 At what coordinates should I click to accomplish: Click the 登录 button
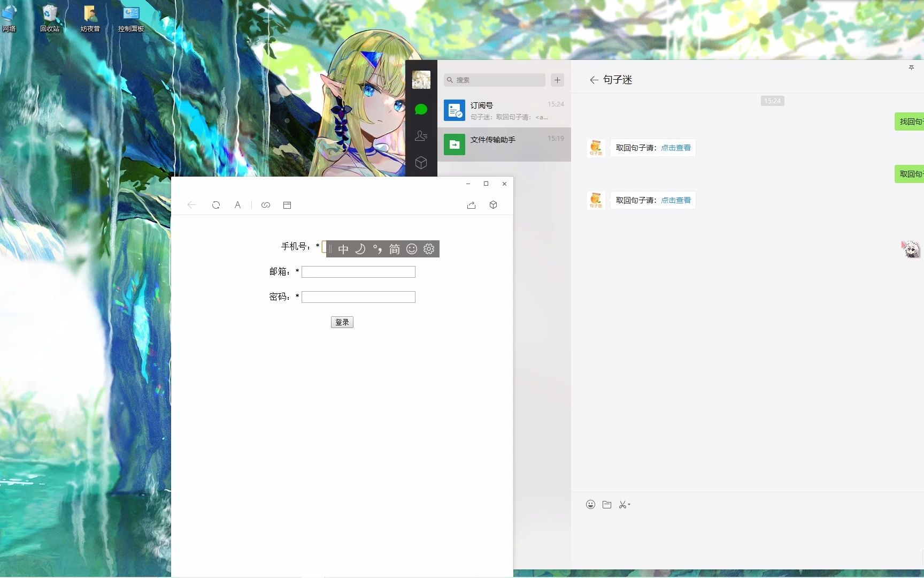(342, 322)
